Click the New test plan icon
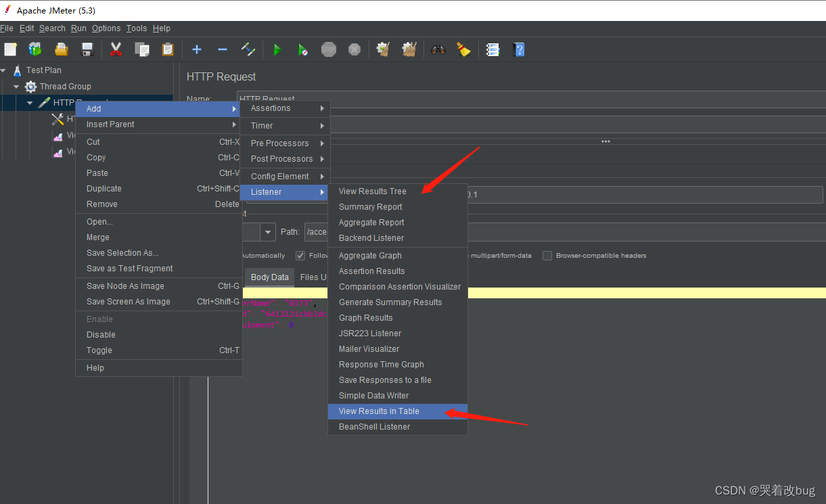The height and width of the screenshot is (504, 826). 10,49
